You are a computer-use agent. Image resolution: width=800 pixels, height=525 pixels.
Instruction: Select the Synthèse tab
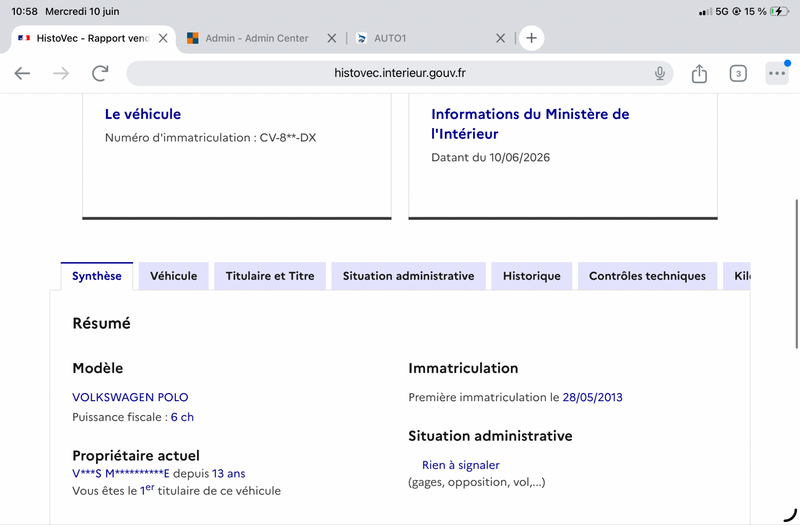point(97,276)
